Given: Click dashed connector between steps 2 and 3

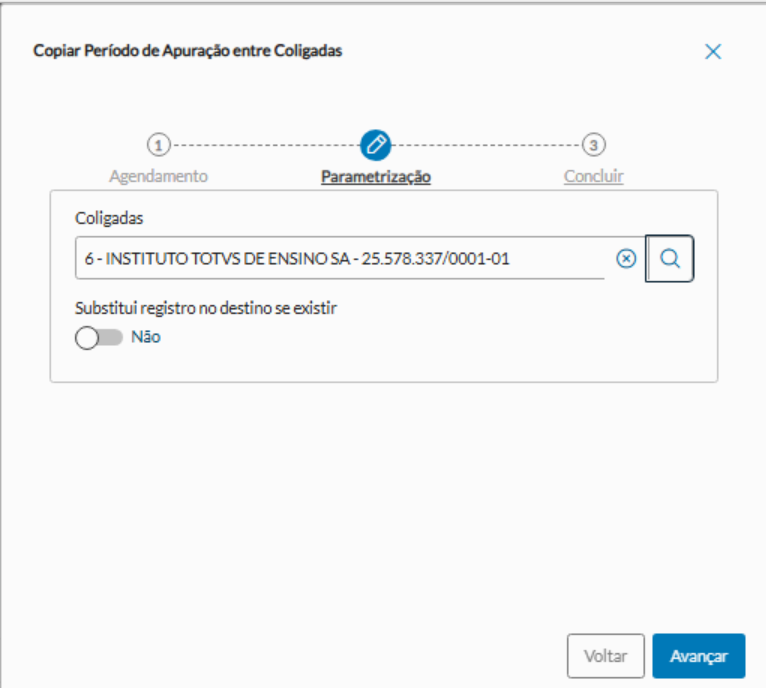Looking at the screenshot, I should 486,145.
